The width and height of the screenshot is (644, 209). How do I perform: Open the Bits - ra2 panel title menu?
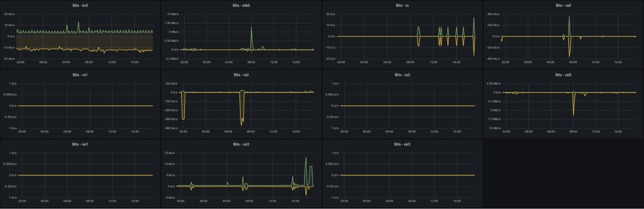click(241, 75)
